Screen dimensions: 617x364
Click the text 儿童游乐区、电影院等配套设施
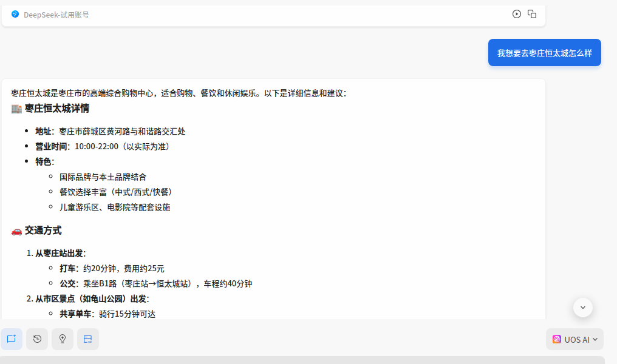[115, 207]
